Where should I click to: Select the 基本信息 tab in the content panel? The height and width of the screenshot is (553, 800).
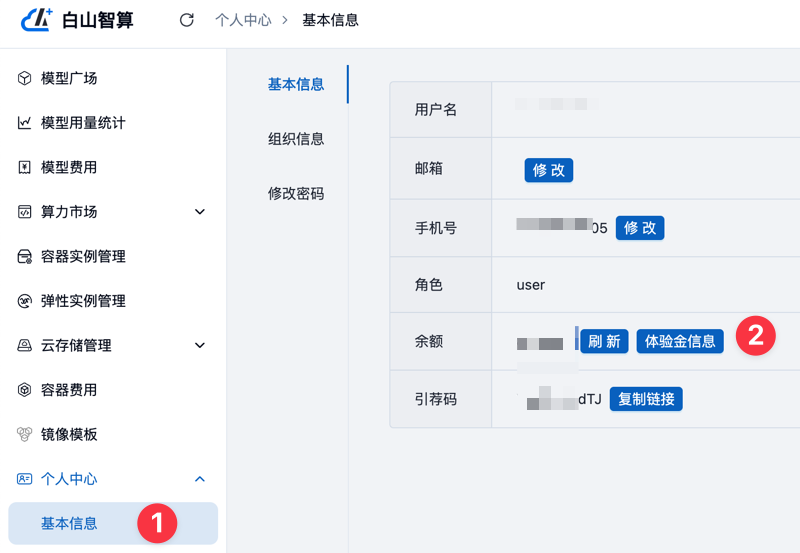pos(296,85)
